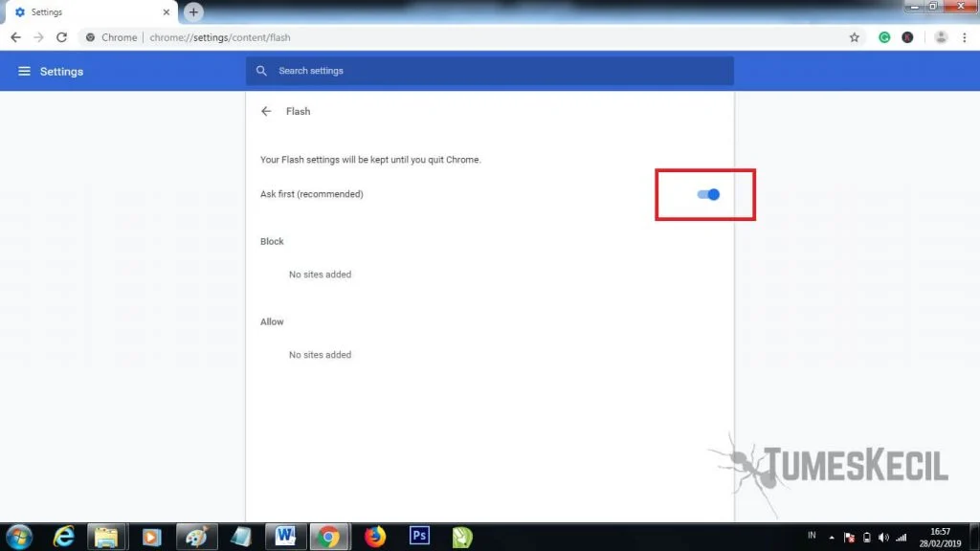Close the Settings tab
980x551 pixels.
[167, 11]
